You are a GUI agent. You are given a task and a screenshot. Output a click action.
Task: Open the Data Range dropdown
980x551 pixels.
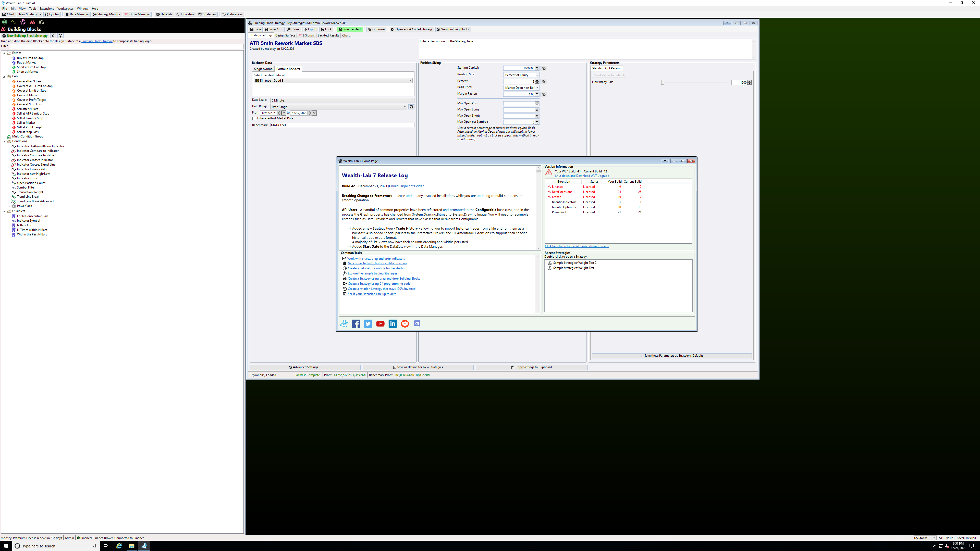pyautogui.click(x=339, y=107)
